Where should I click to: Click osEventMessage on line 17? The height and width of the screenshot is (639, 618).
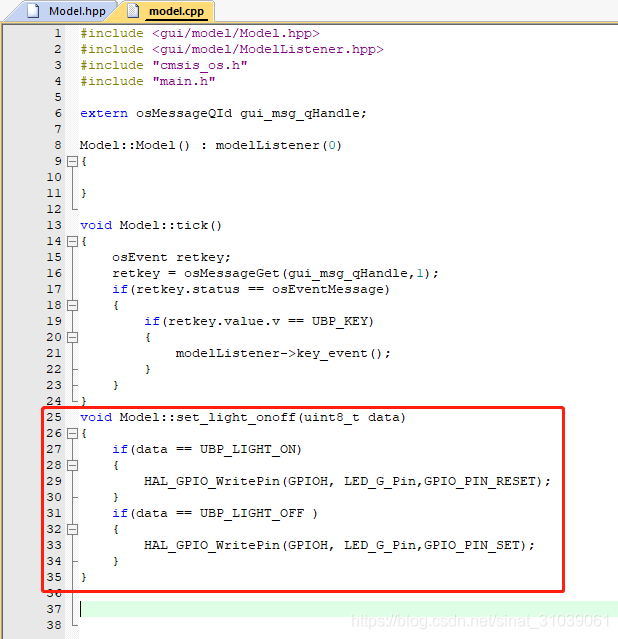(x=328, y=289)
